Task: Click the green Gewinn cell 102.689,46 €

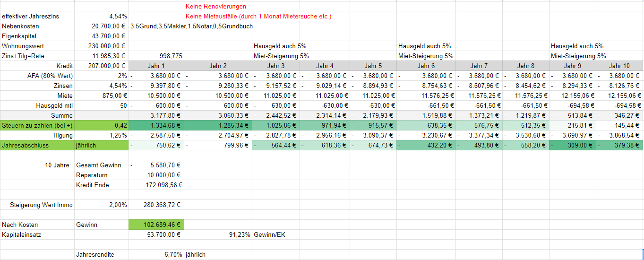Action: (156, 225)
